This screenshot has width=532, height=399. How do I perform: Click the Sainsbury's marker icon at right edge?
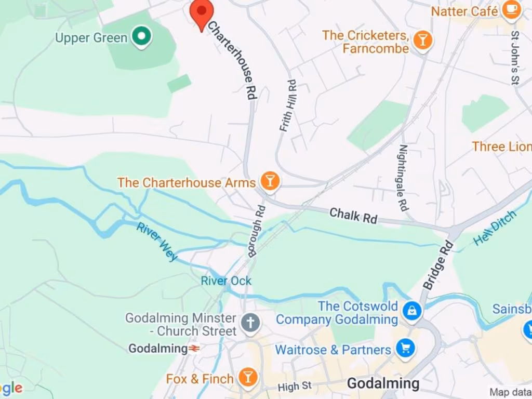point(528,329)
